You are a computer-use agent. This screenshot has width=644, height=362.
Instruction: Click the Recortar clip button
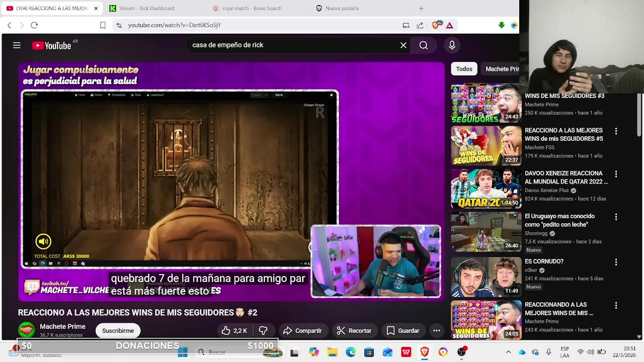354,330
